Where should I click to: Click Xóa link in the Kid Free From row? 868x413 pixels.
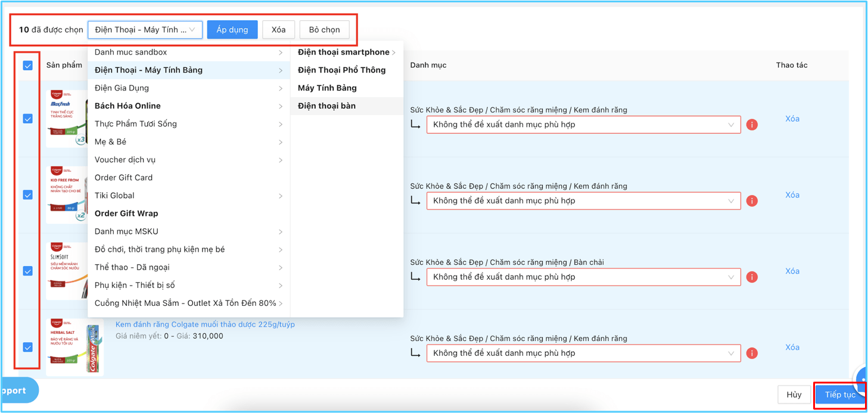(792, 195)
